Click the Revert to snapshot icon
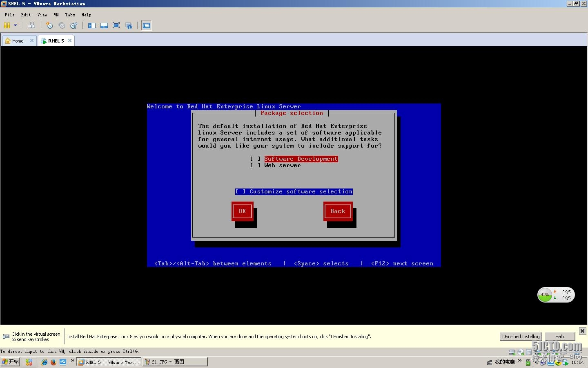 pos(62,25)
